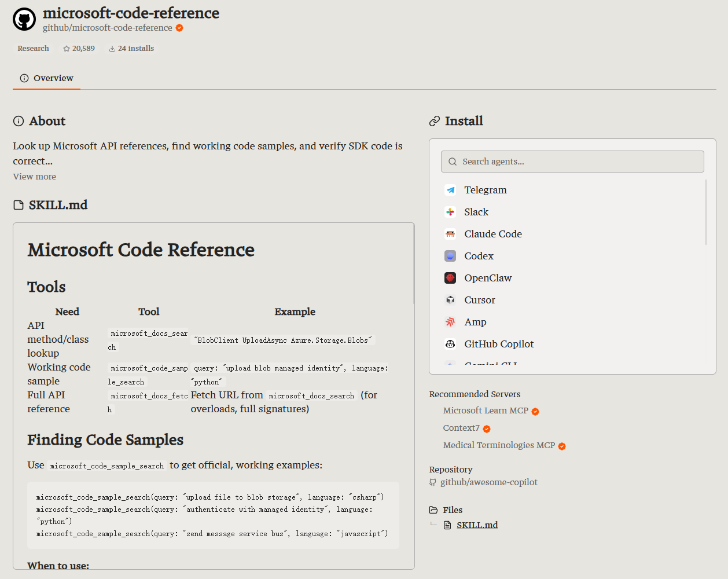Click the download icon beside 24 installs
Image resolution: width=728 pixels, height=579 pixels.
[112, 49]
